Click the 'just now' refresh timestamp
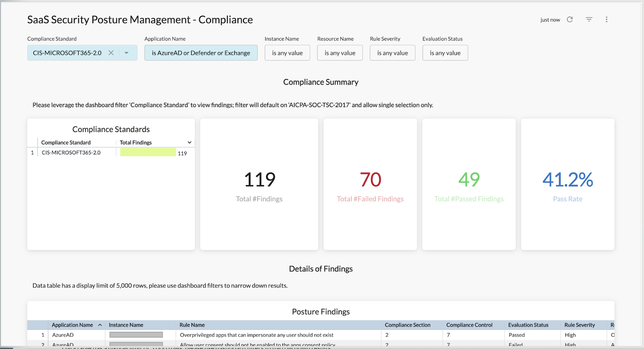644x349 pixels. 550,20
